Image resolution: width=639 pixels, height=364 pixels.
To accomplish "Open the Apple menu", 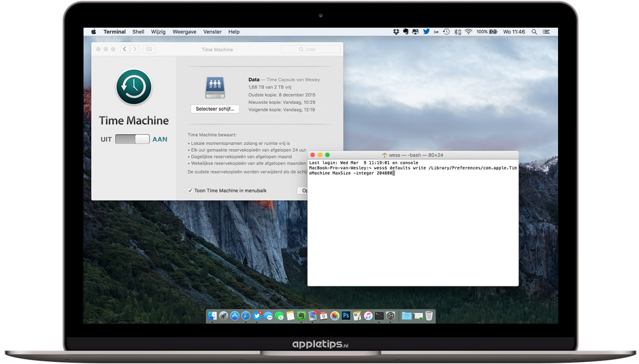I will (94, 32).
